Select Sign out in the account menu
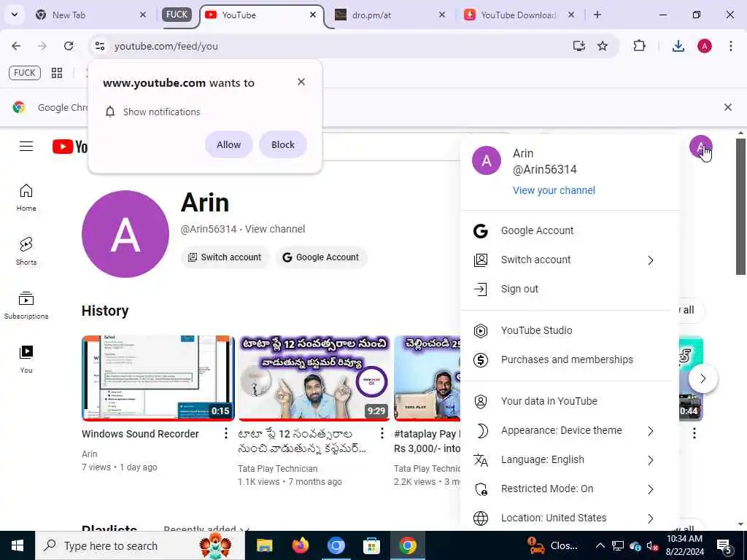The height and width of the screenshot is (560, 747). [570, 289]
